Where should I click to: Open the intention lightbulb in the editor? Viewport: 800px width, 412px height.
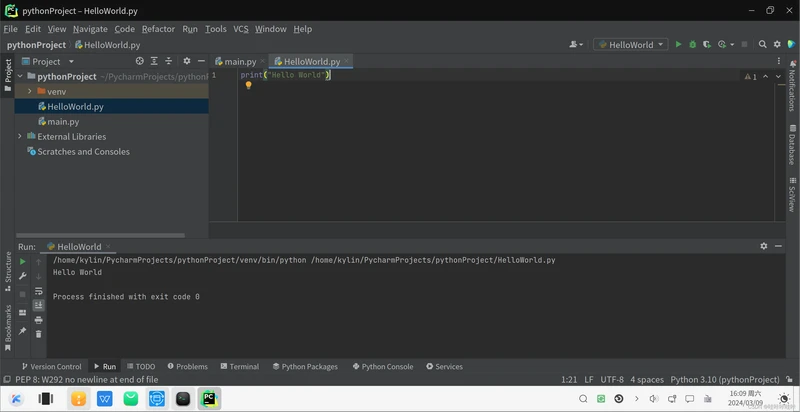click(x=249, y=86)
